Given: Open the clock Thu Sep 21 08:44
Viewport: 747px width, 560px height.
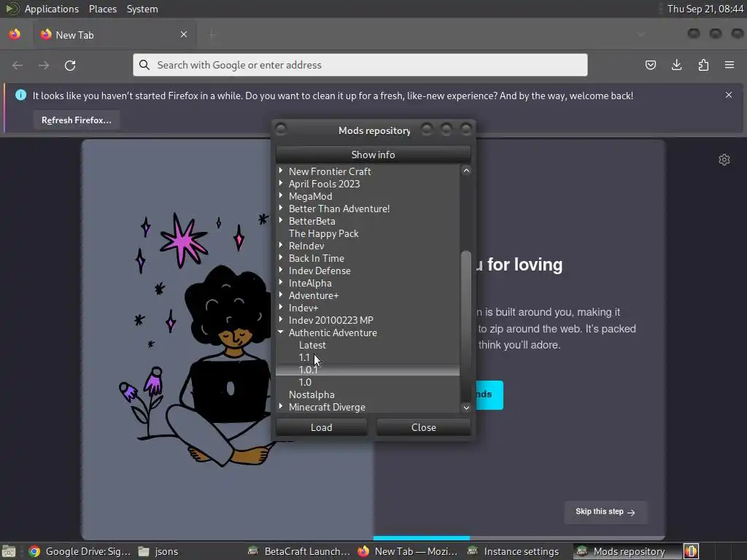Looking at the screenshot, I should 705,9.
